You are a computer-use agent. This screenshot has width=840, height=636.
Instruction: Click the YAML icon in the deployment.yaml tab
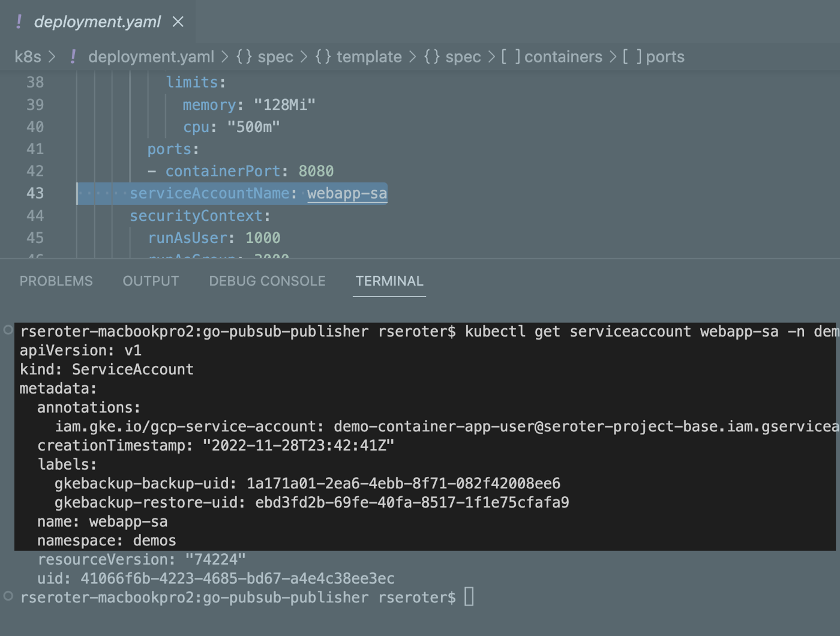19,22
